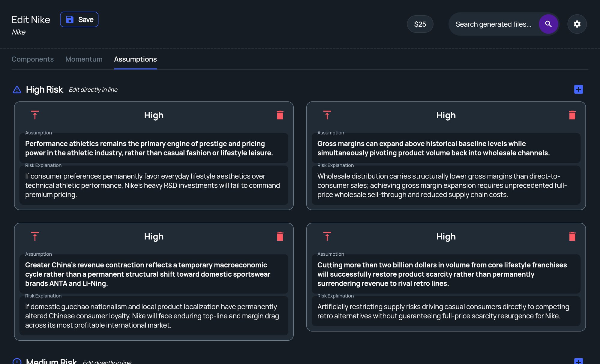This screenshot has height=364, width=600.
Task: Click the Save button
Action: [x=79, y=20]
